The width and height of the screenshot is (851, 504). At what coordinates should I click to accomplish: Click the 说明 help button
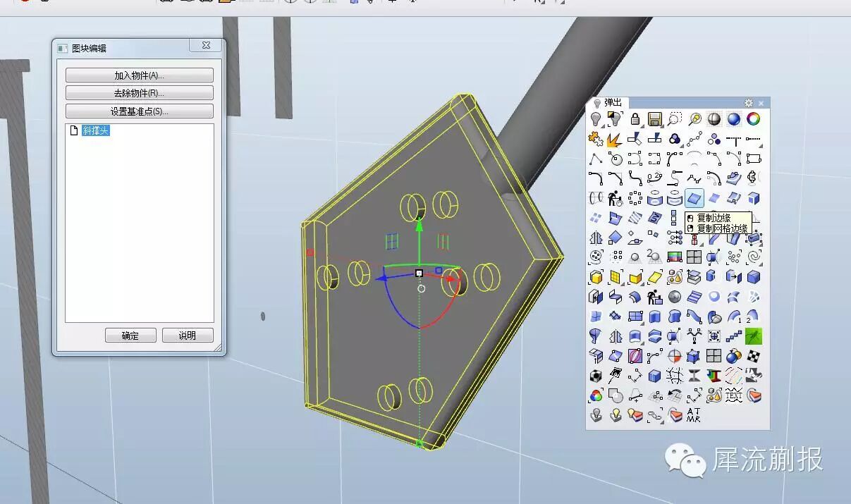tap(188, 336)
